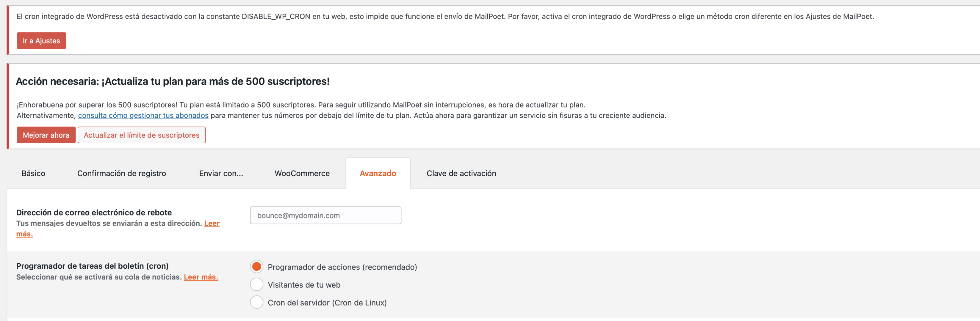Click the bounce email address input field
The image size is (980, 321).
click(x=325, y=215)
